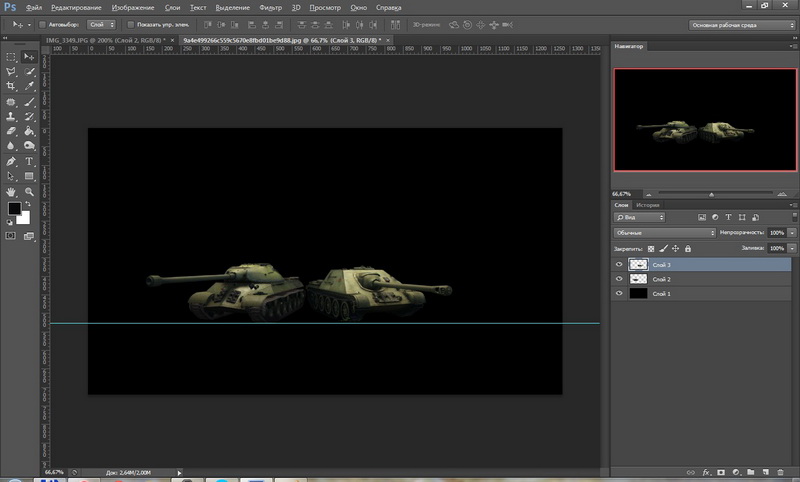800x482 pixels.
Task: Hide layer Слой 3 with eye icon
Action: [x=619, y=264]
